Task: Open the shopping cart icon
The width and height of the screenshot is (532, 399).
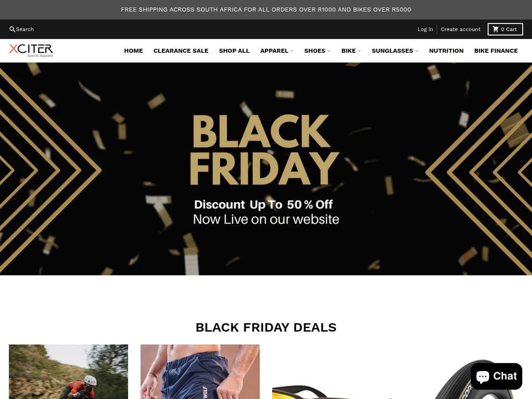Action: (x=496, y=29)
